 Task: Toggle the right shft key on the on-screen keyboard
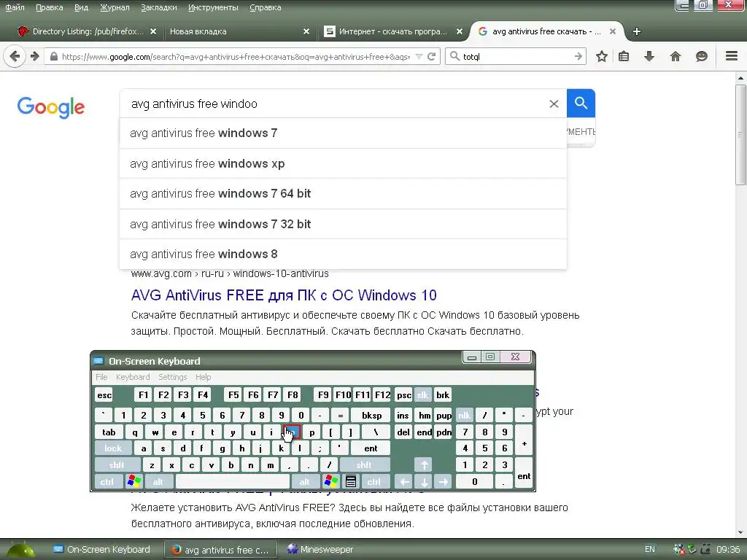click(x=365, y=464)
